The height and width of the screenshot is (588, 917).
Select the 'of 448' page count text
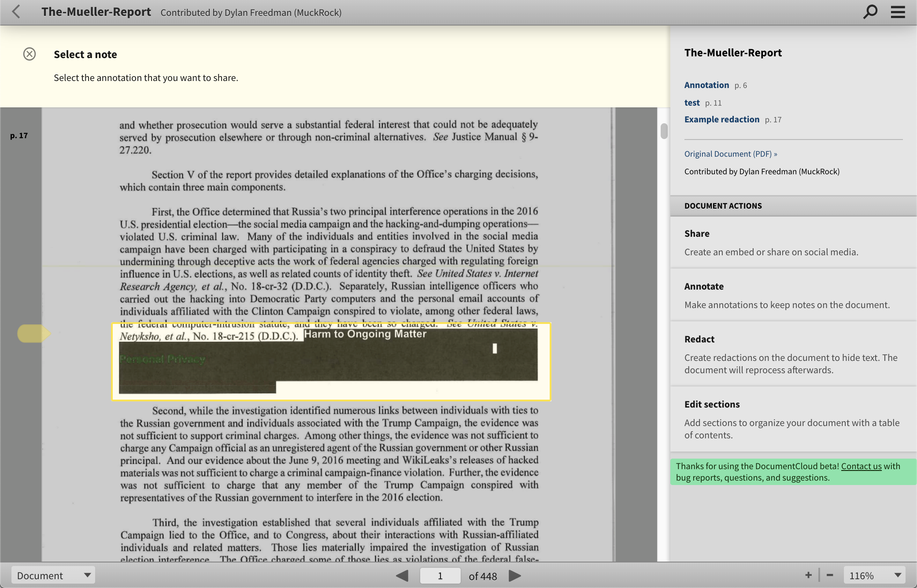coord(483,576)
